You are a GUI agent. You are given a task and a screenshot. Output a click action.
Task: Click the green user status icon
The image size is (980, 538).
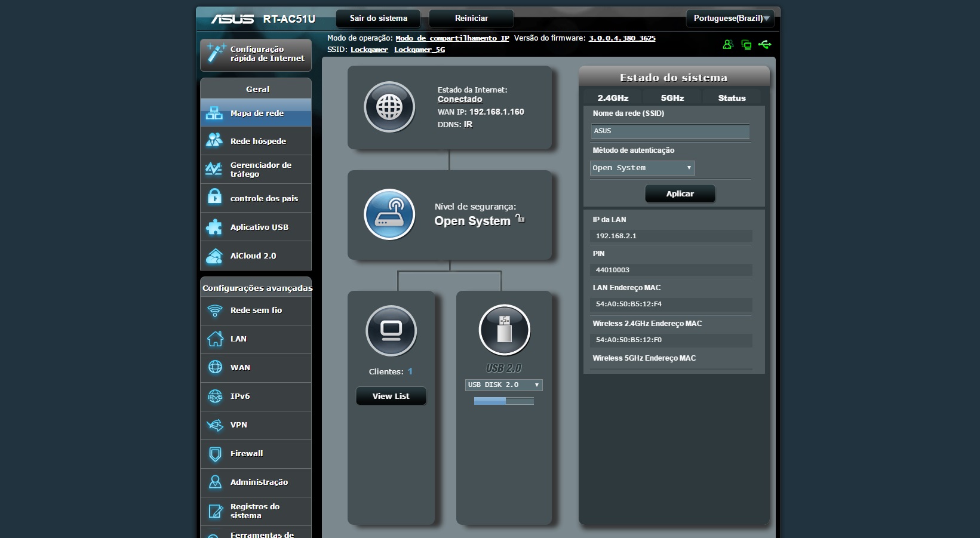[727, 45]
